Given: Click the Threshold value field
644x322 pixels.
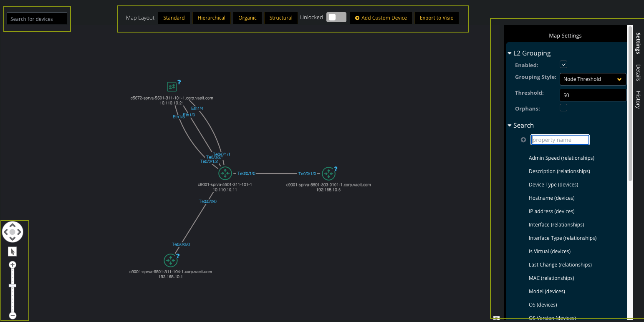Looking at the screenshot, I should coord(593,95).
